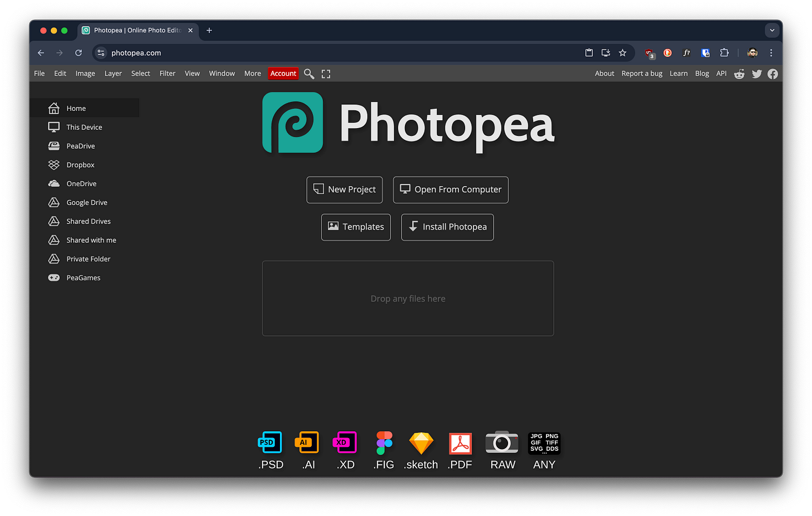This screenshot has width=812, height=516.
Task: Open Chrome three-dot menu
Action: pos(771,53)
